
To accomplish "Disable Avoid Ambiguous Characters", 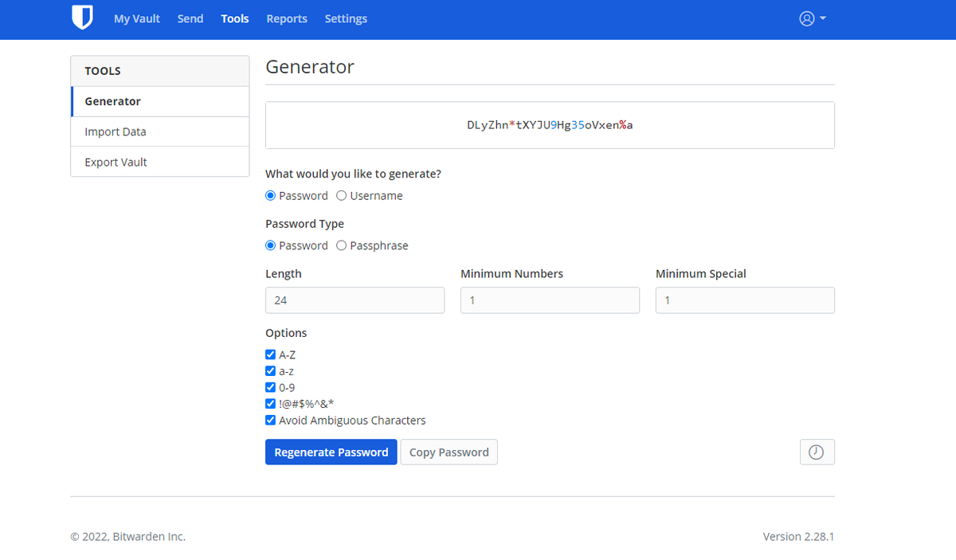I will click(270, 420).
